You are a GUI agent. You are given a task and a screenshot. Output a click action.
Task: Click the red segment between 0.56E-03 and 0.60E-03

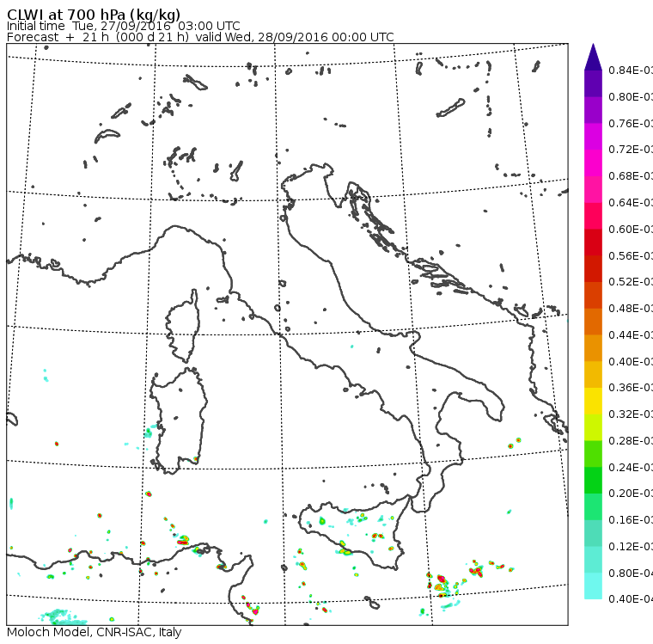tap(593, 242)
